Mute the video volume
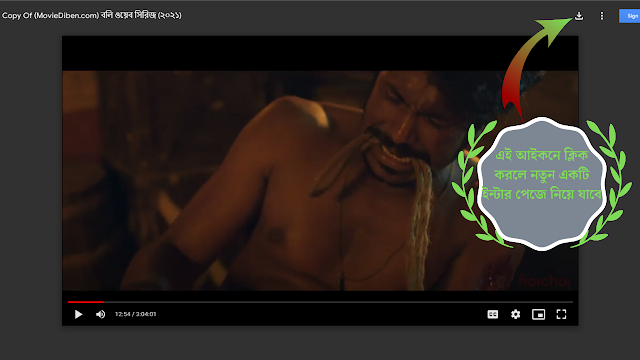The image size is (640, 360). [100, 314]
